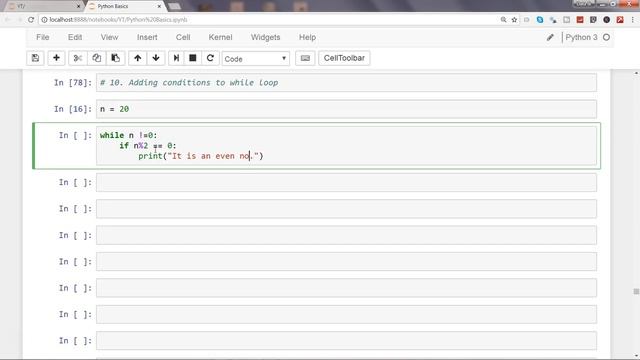640x360 pixels.
Task: Move selected cell down arrow
Action: (156, 58)
